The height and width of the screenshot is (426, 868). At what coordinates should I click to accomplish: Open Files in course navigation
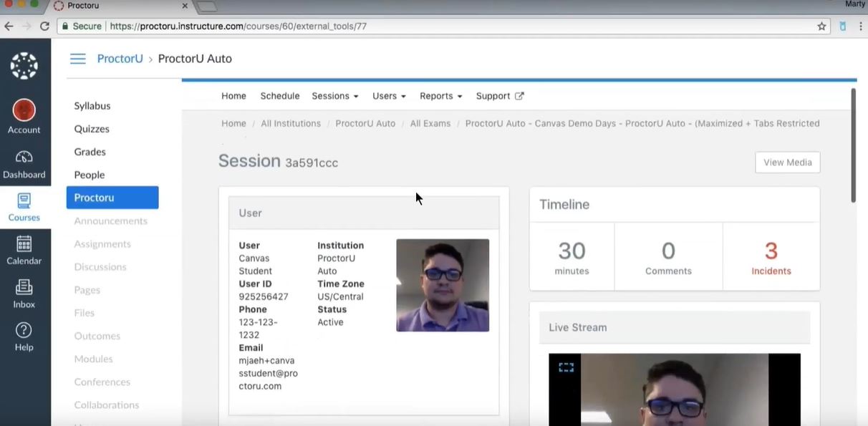coord(84,313)
